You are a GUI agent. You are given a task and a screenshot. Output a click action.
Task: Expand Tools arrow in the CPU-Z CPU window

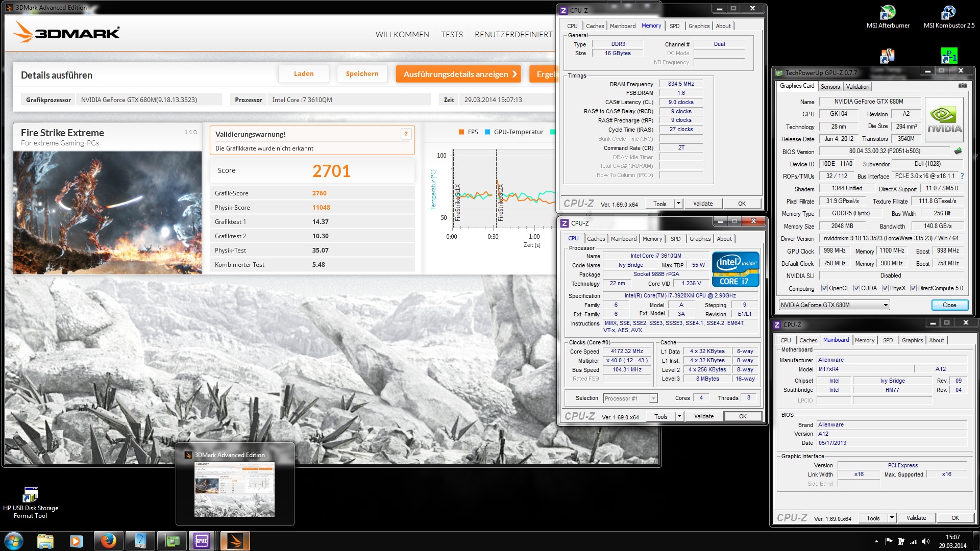click(679, 416)
